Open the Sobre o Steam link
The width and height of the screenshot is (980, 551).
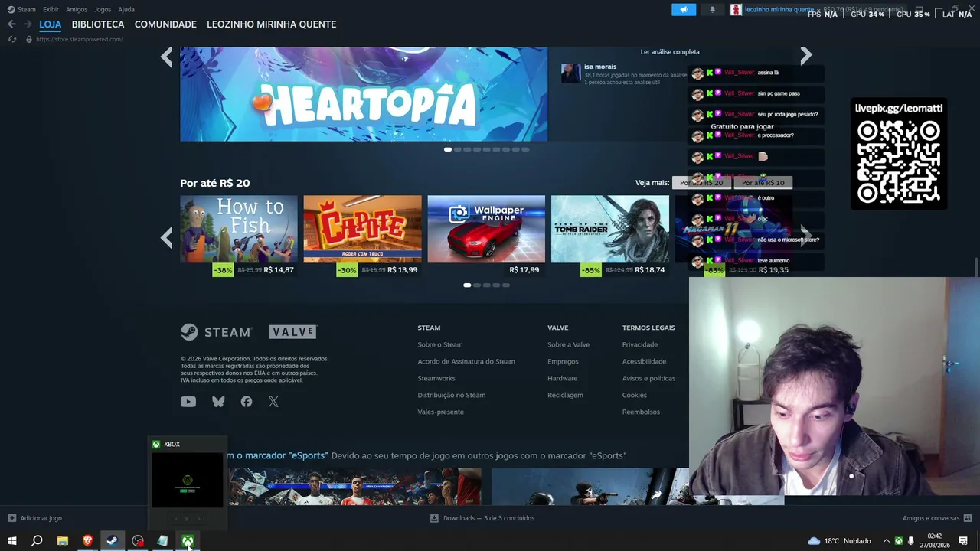coord(440,344)
